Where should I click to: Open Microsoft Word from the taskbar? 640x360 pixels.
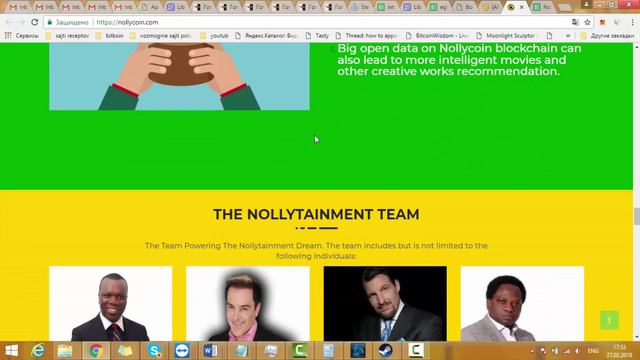point(210,351)
